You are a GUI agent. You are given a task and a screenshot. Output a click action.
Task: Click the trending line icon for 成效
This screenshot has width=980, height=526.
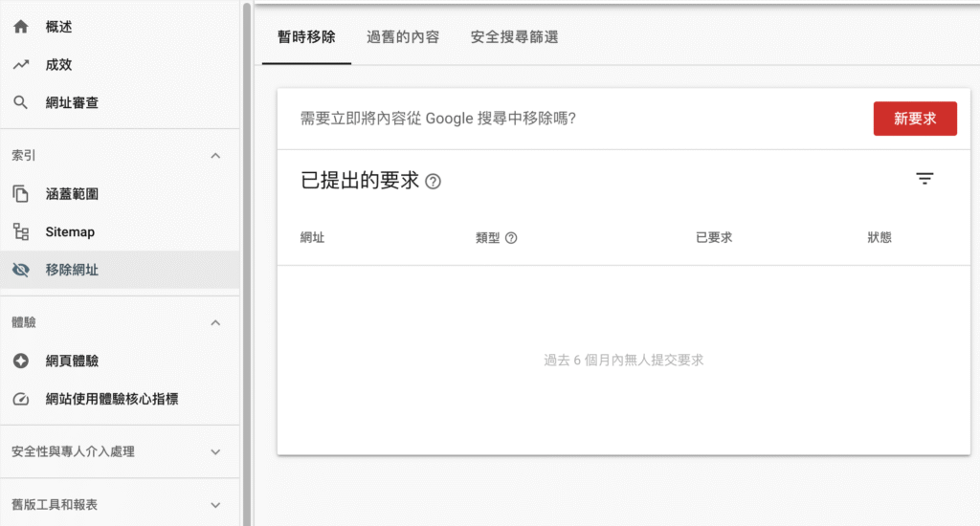click(x=21, y=64)
